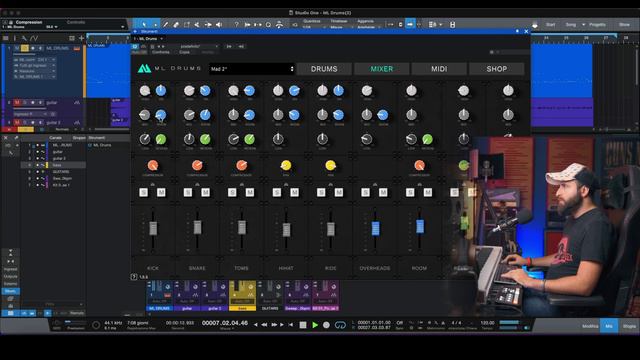Mute the RIDE channel
Image resolution: width=640 pixels, height=360 pixels.
[339, 192]
